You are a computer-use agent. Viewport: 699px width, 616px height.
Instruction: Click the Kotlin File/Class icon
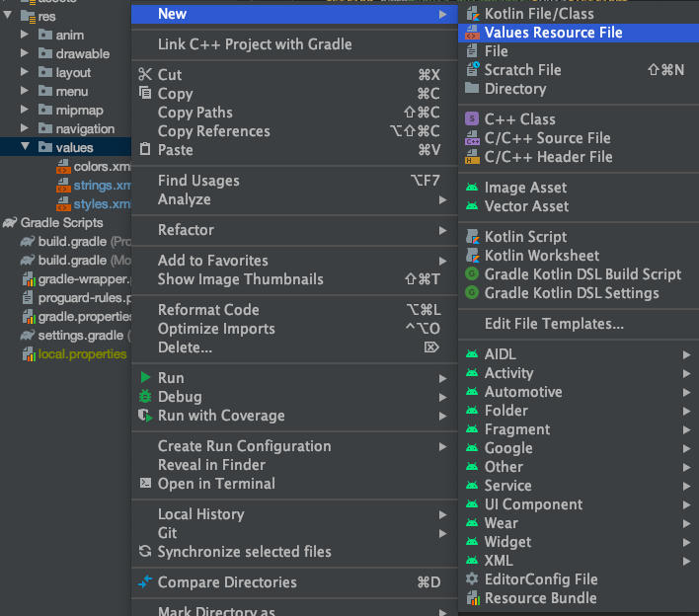472,14
